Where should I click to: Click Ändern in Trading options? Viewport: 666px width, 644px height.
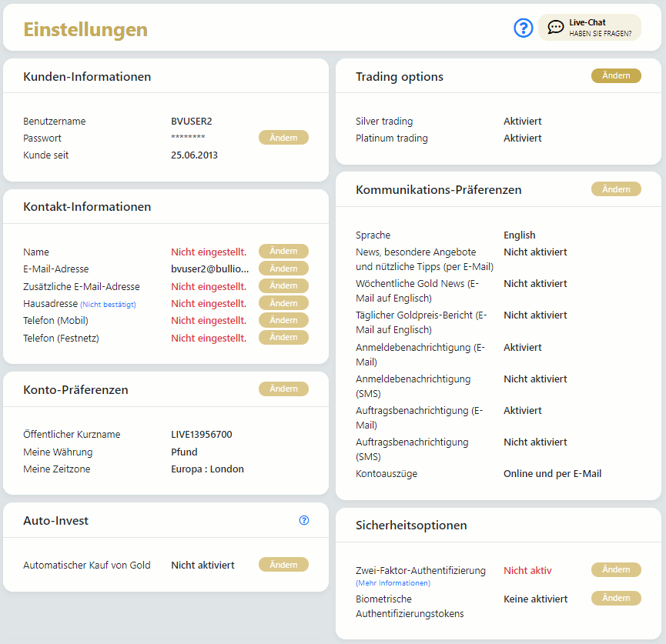[x=616, y=76]
